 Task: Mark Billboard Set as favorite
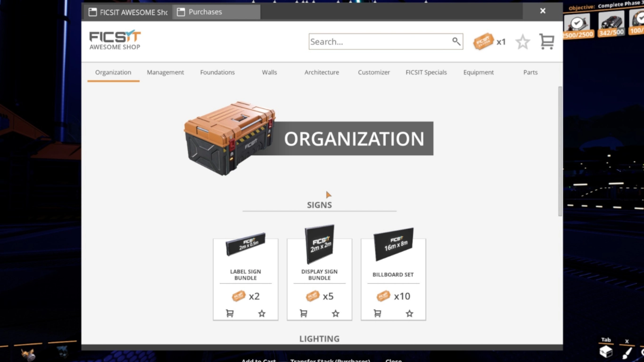409,313
